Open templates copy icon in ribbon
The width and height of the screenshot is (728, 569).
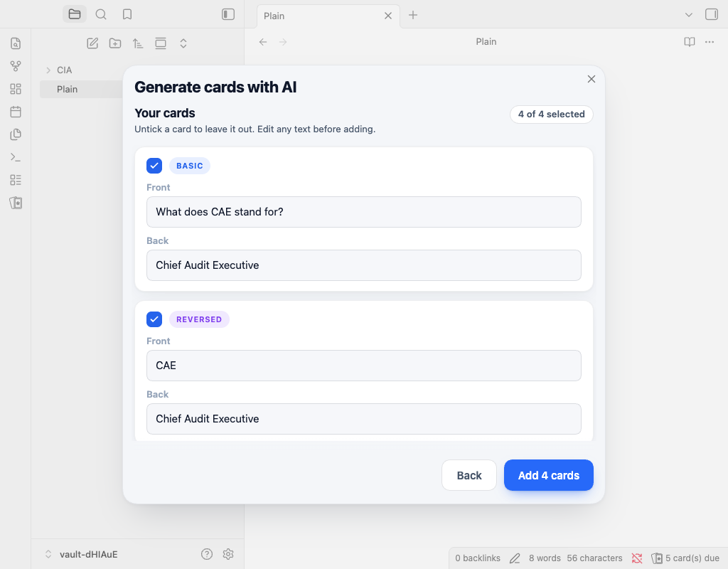point(16,134)
